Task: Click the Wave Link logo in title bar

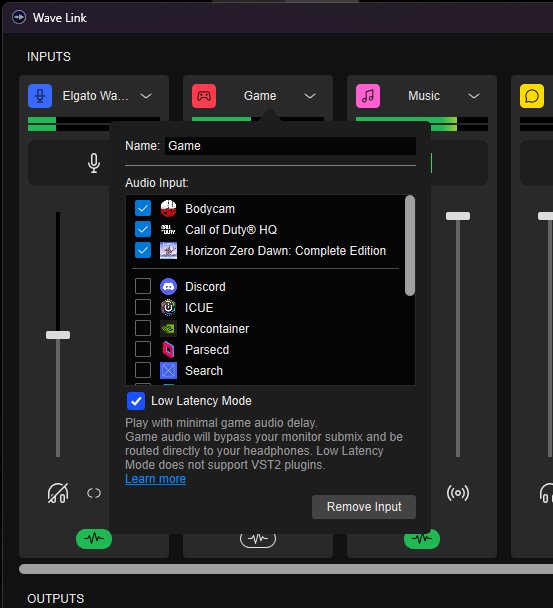Action: pos(19,17)
